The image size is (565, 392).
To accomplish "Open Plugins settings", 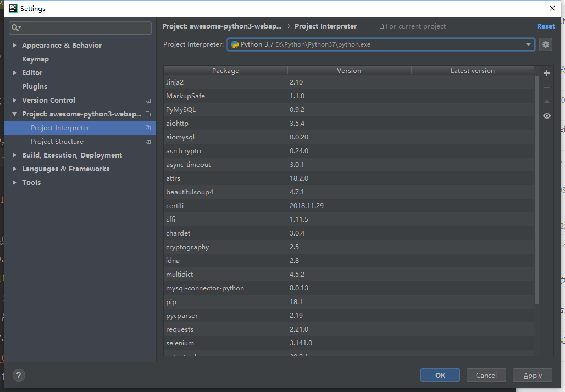I will [35, 86].
